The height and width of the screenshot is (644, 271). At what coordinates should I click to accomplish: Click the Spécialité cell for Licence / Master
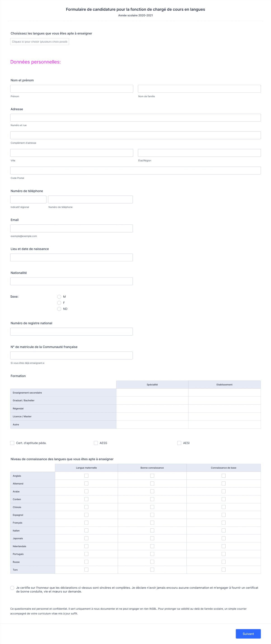[152, 416]
